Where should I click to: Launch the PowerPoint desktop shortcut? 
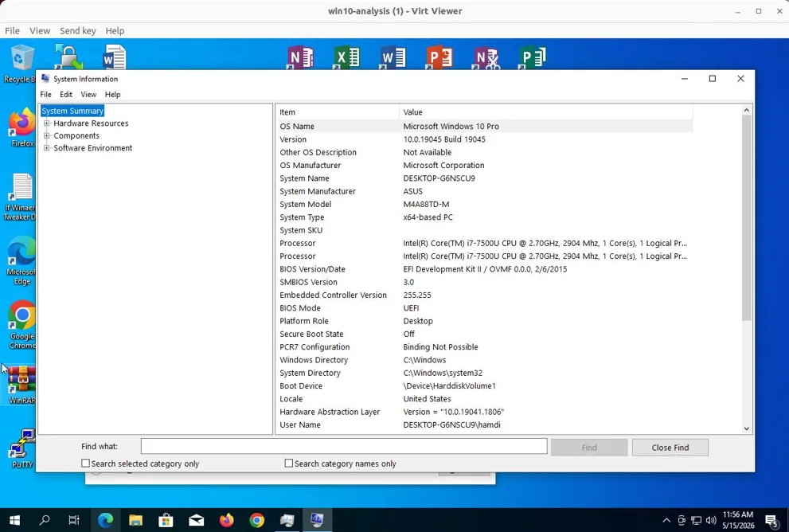pyautogui.click(x=439, y=57)
